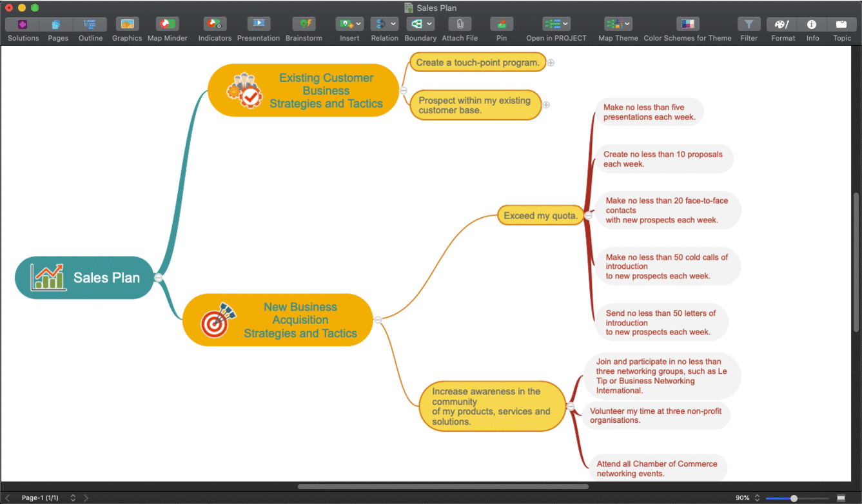The width and height of the screenshot is (862, 504).
Task: Click the Pin toolbar icon
Action: point(502,24)
